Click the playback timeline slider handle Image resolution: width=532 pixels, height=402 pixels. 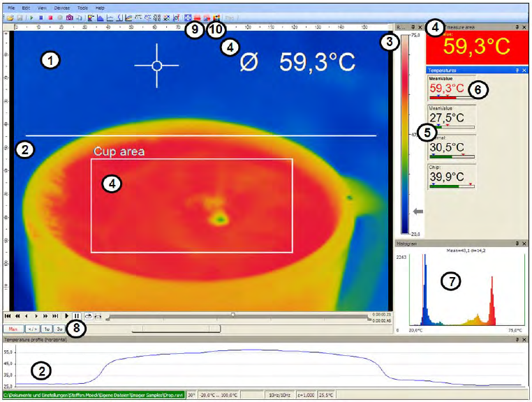click(232, 315)
